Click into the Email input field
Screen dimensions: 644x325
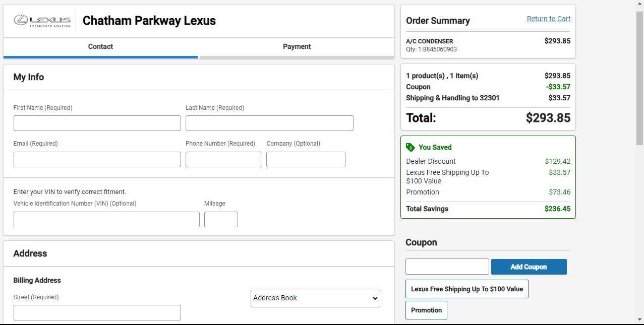point(97,159)
